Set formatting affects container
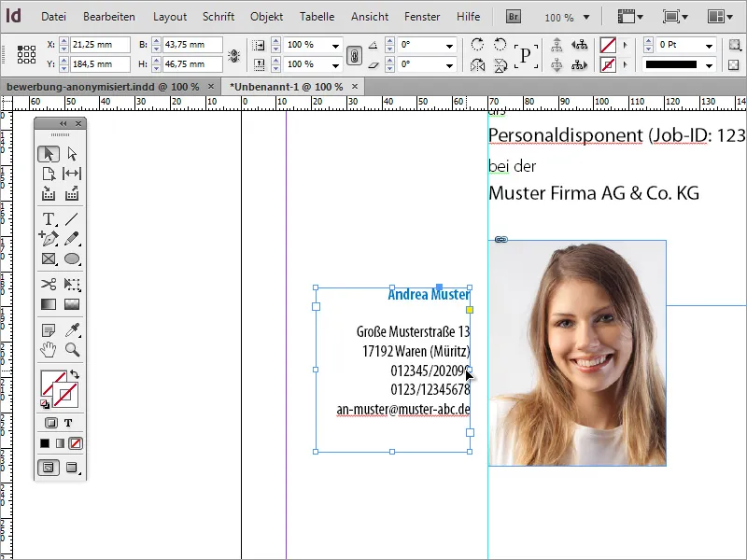Image resolution: width=747 pixels, height=560 pixels. 51,423
